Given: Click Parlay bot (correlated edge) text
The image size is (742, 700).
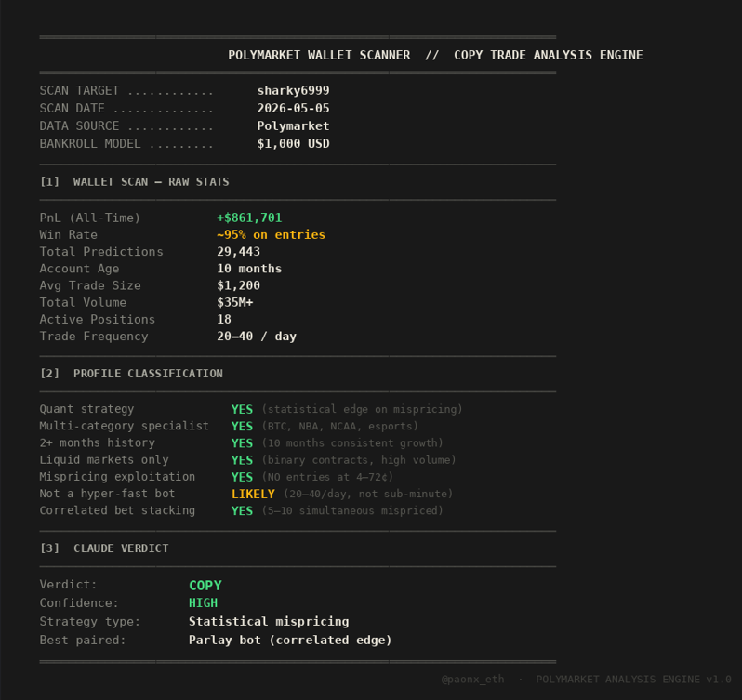Looking at the screenshot, I should click(290, 640).
